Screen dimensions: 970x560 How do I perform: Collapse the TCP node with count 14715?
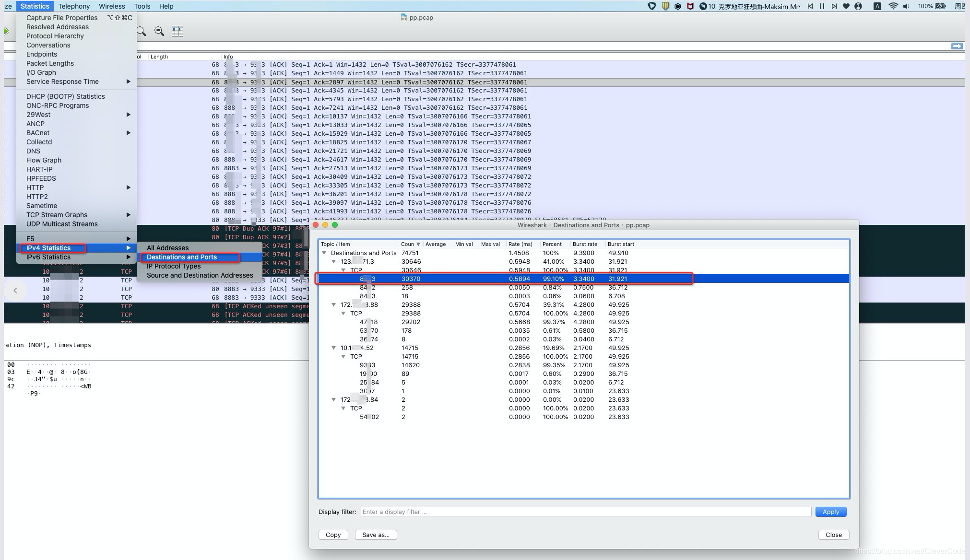click(x=343, y=356)
